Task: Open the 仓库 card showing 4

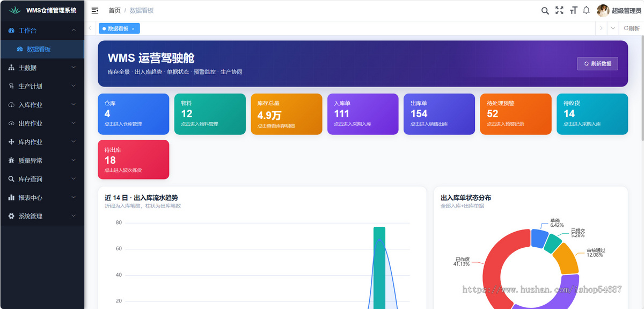Action: tap(134, 114)
